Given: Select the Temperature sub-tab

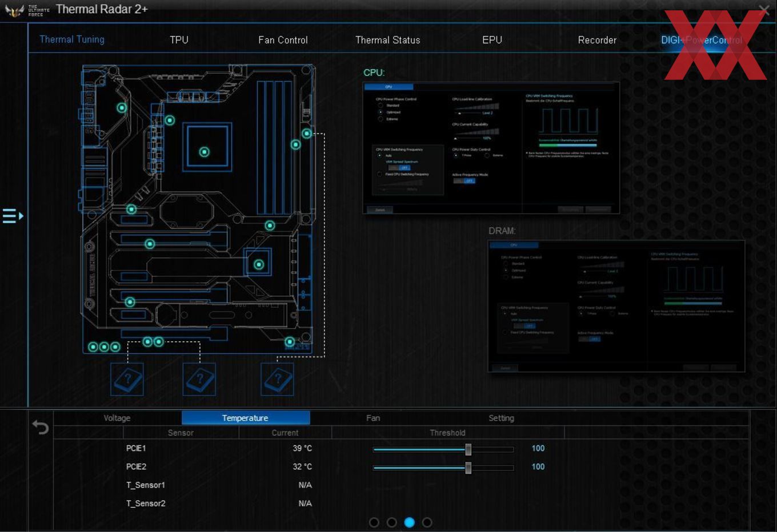Looking at the screenshot, I should (x=245, y=418).
